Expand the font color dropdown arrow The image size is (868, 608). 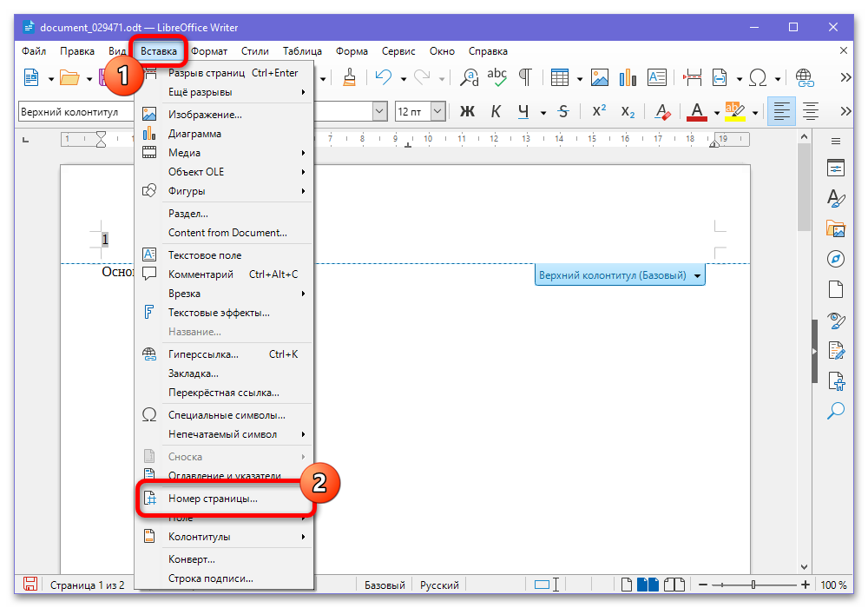click(x=716, y=112)
